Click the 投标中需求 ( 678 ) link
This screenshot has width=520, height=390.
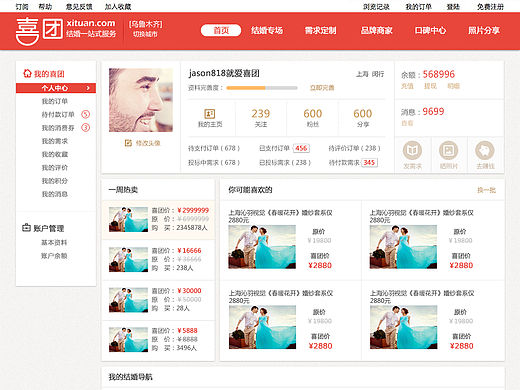(x=214, y=163)
